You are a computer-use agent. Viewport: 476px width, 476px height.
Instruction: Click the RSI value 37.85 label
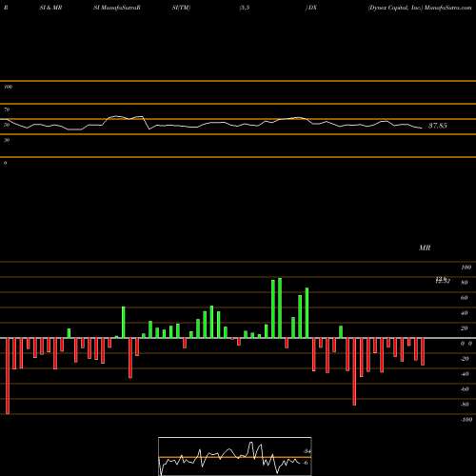click(438, 126)
